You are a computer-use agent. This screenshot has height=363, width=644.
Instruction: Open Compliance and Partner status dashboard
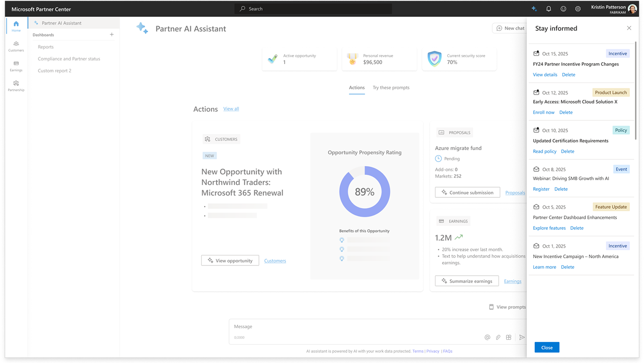(x=69, y=59)
